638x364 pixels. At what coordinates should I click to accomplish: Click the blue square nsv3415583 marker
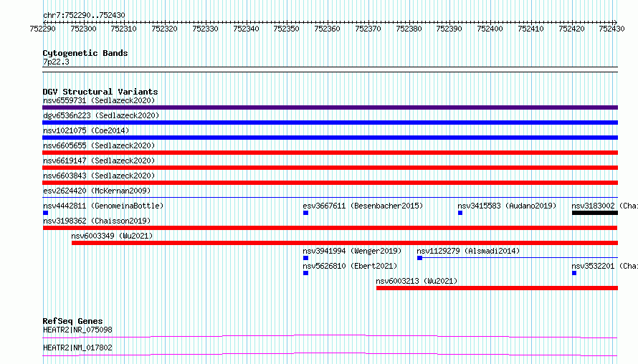pyautogui.click(x=460, y=213)
